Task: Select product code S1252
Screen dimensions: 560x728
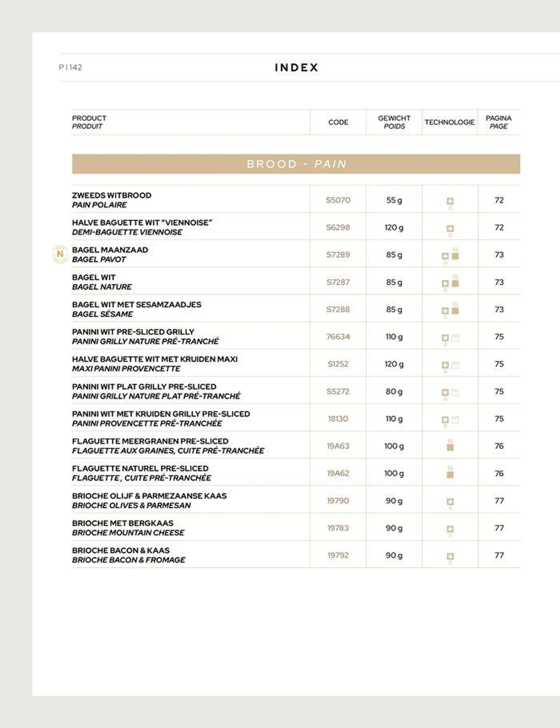Action: coord(338,364)
